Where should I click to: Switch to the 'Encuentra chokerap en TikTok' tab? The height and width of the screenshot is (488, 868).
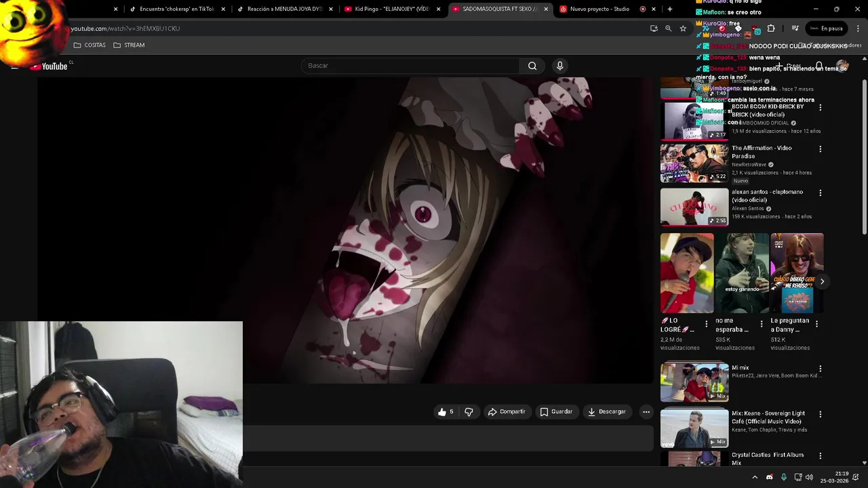click(176, 9)
